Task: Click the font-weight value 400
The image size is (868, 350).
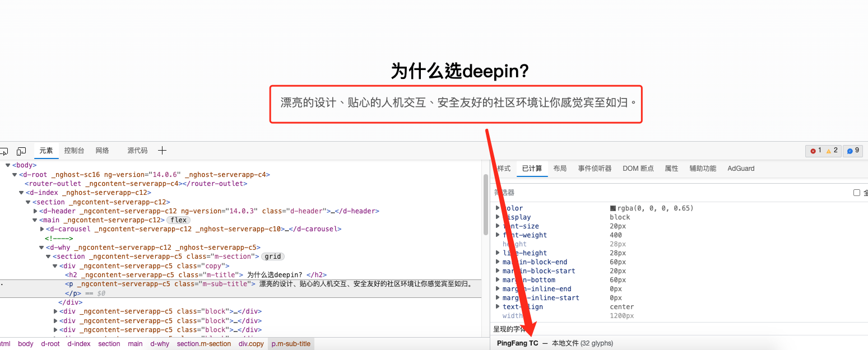Action: tap(616, 235)
